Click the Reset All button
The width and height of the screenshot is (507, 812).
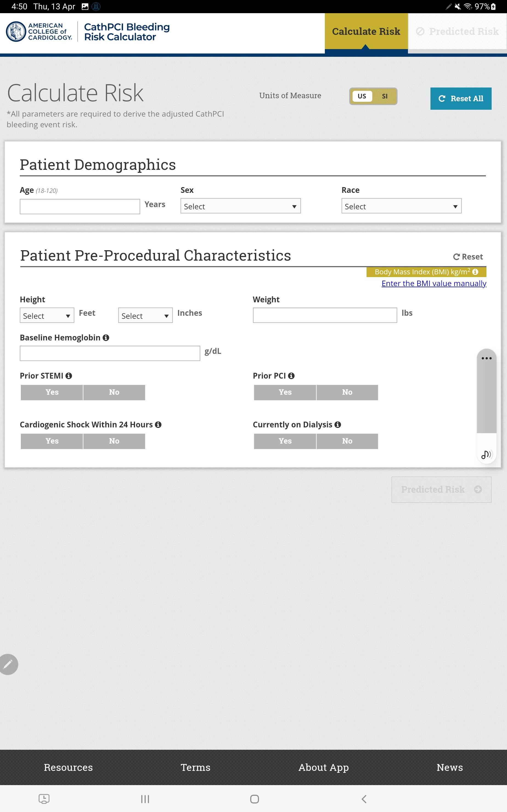click(461, 98)
